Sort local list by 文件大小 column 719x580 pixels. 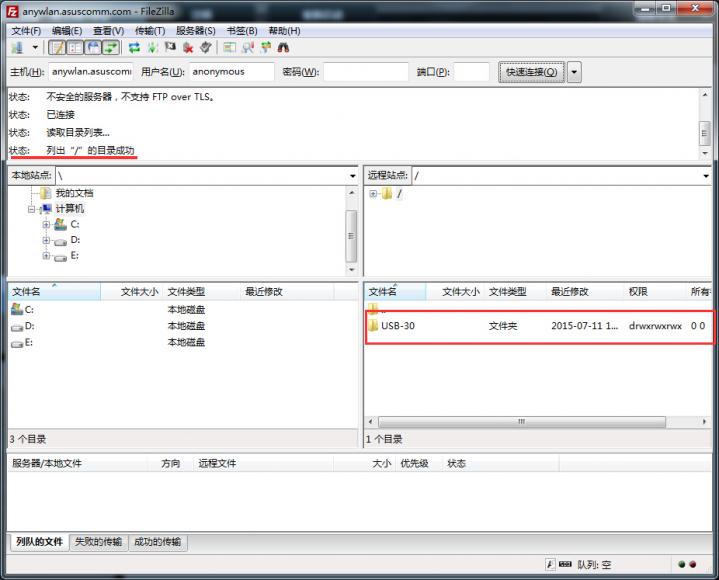(x=132, y=292)
